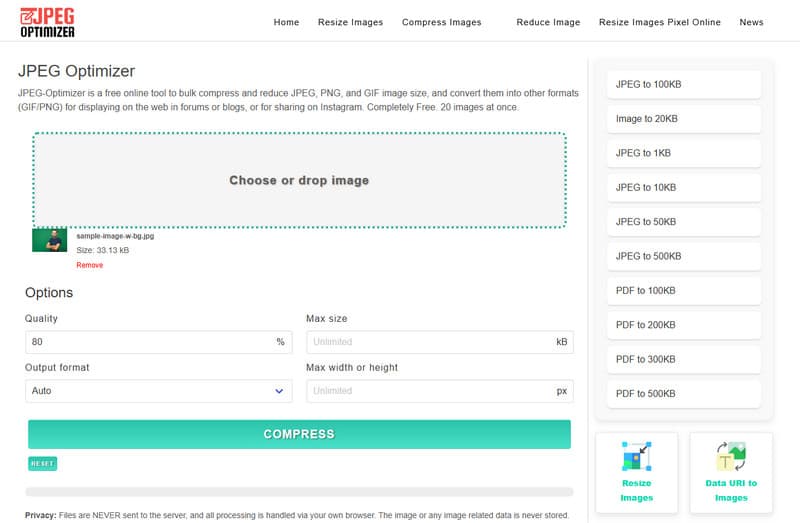The height and width of the screenshot is (523, 800).
Task: Open the JPEG to 100KB link
Action: 684,85
